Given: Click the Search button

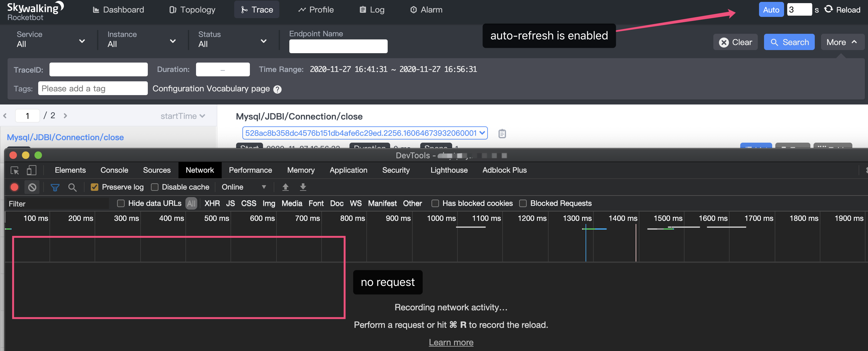Looking at the screenshot, I should (789, 42).
